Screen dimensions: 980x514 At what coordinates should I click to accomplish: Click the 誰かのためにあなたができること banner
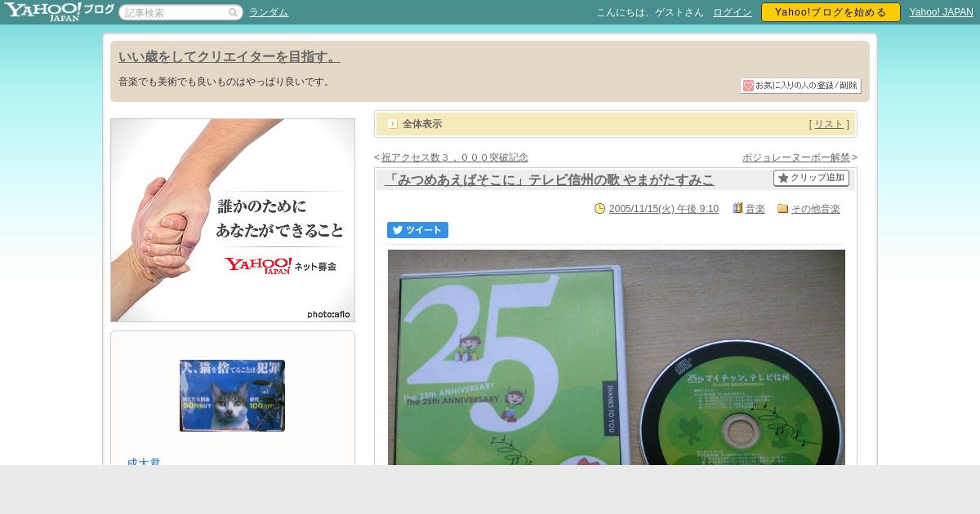pyautogui.click(x=233, y=220)
